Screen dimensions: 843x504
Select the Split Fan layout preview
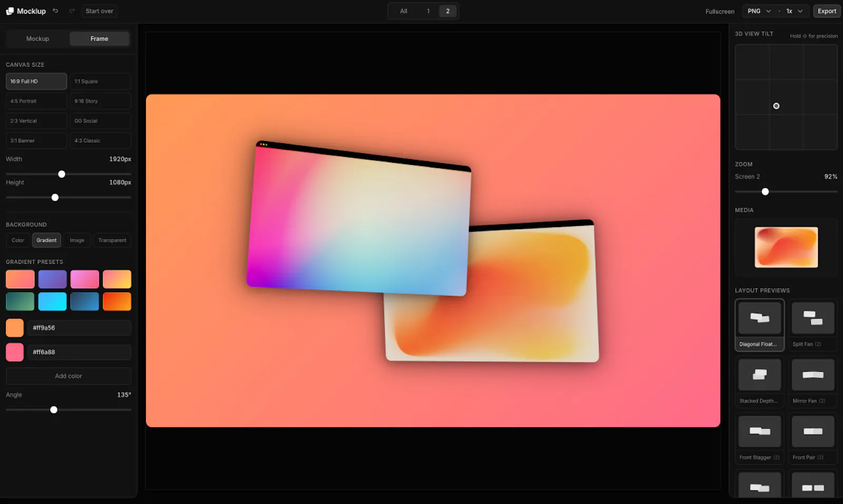[x=813, y=325]
